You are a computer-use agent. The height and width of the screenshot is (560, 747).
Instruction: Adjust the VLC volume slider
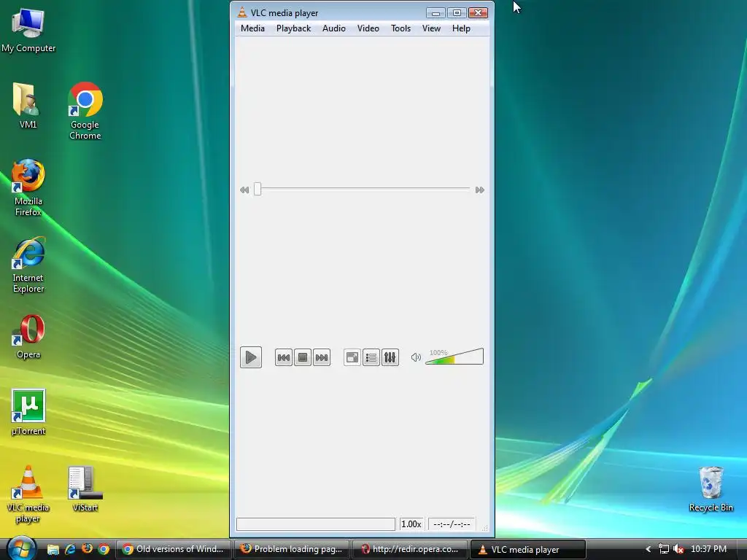pyautogui.click(x=454, y=357)
